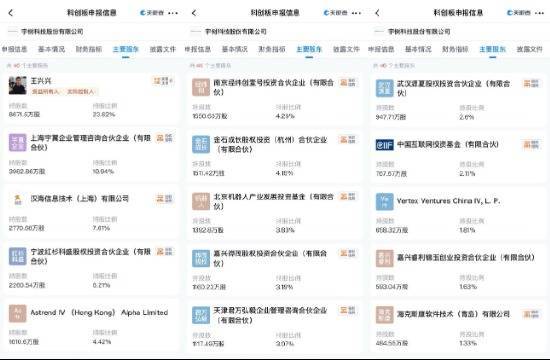Image resolution: width=550 pixels, height=360 pixels.
Task: Switch to 财务指标 tab on the 王兴兴 screen
Action: pyautogui.click(x=89, y=49)
